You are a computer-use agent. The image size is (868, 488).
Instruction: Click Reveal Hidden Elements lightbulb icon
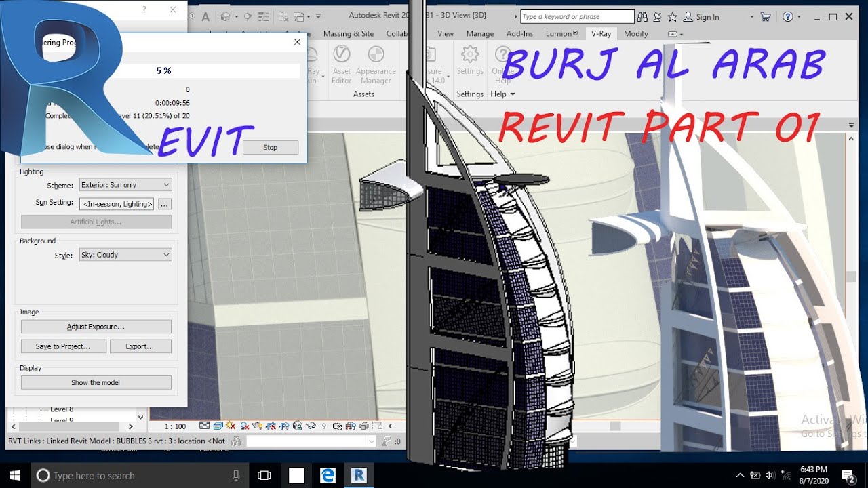[x=324, y=426]
